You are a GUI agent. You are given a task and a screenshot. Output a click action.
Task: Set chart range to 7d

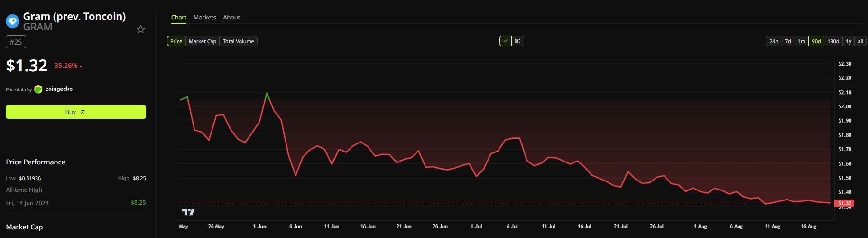[788, 41]
